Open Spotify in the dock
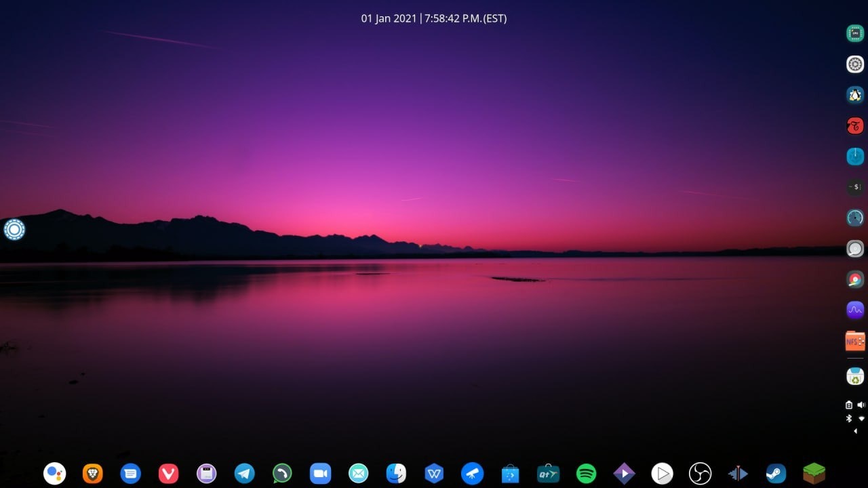Screen dimensions: 868x488 [x=586, y=473]
